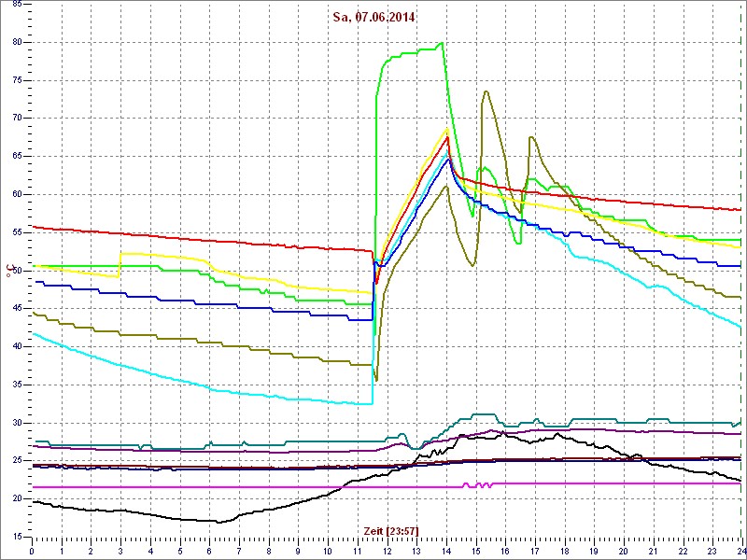Image resolution: width=747 pixels, height=560 pixels.
Task: Click hour 24 on the time axis
Action: [740, 551]
